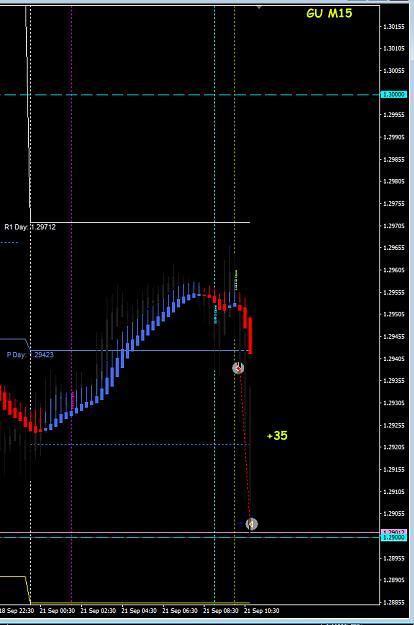Click the "P Day: 1.29423" pivot label

pyautogui.click(x=30, y=355)
